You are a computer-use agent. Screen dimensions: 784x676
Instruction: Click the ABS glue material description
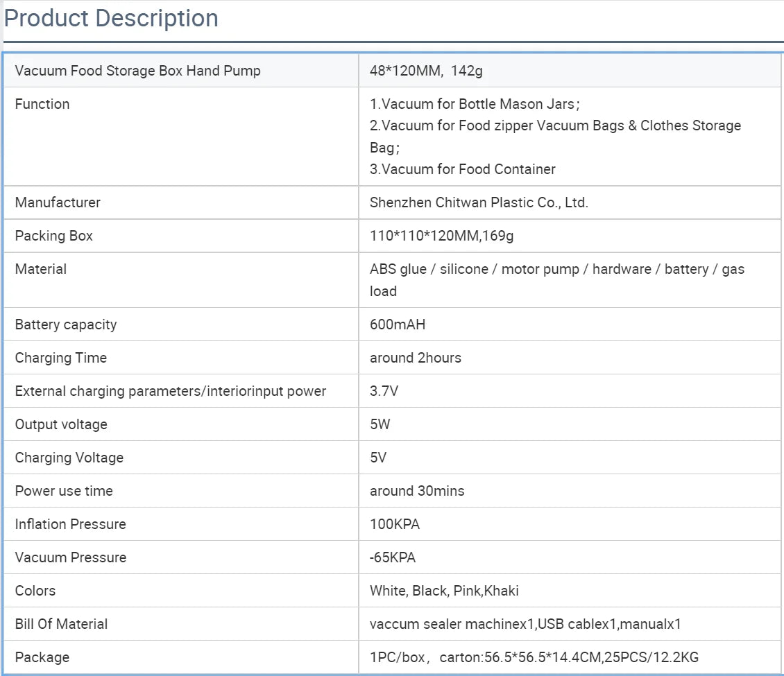pyautogui.click(x=556, y=269)
